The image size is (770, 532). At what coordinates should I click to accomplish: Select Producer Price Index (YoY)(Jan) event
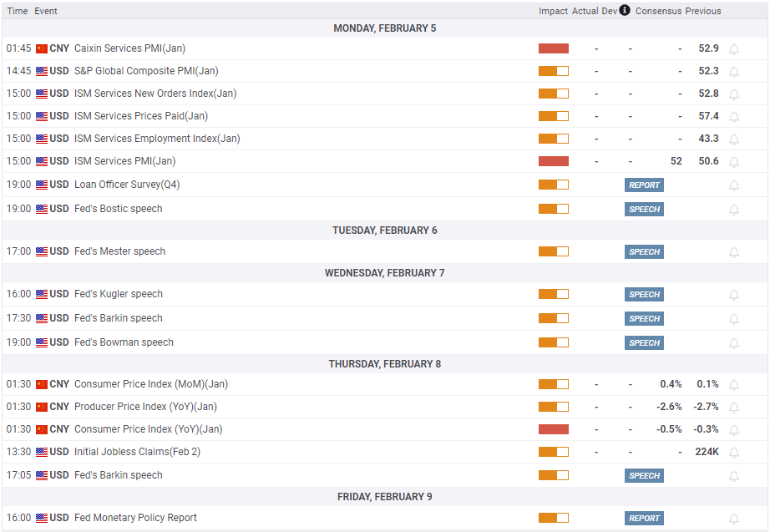(x=145, y=407)
